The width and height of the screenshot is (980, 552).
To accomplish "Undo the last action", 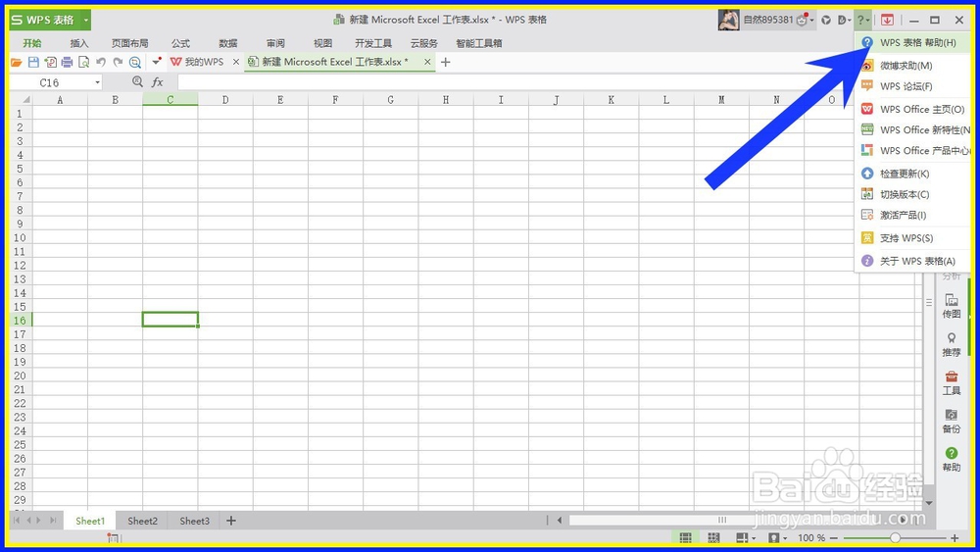I will click(x=101, y=63).
